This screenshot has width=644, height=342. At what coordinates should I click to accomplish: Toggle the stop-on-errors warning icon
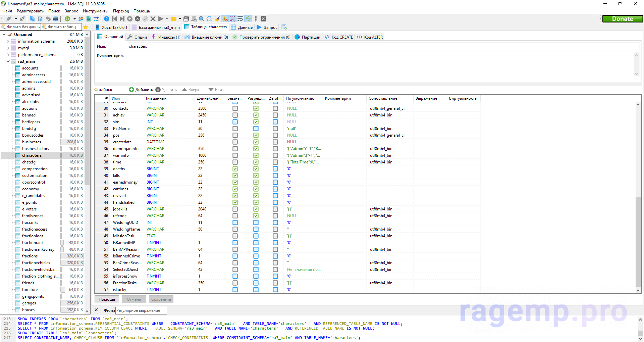(x=225, y=19)
